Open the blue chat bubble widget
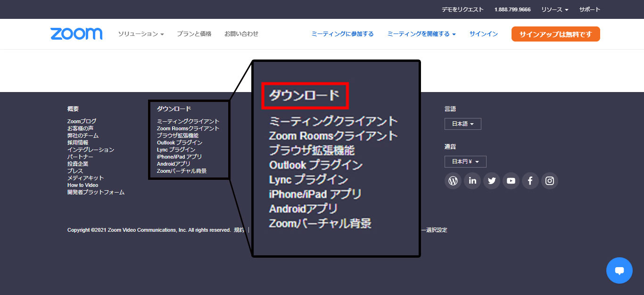 click(619, 270)
